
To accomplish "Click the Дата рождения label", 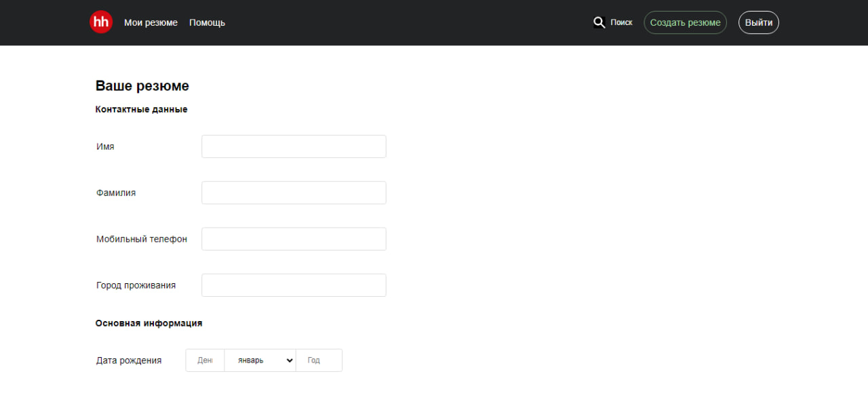I will [x=129, y=360].
